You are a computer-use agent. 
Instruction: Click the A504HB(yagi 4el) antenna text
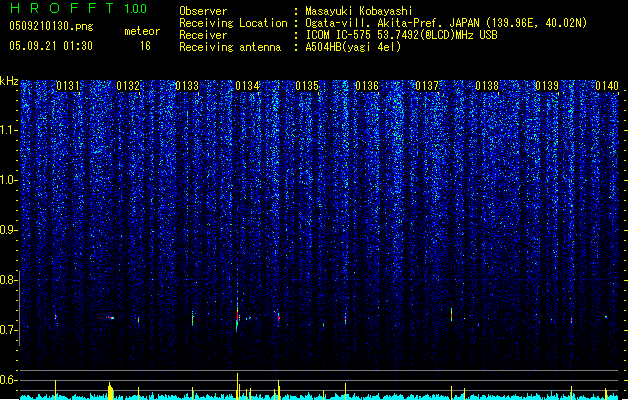[353, 47]
